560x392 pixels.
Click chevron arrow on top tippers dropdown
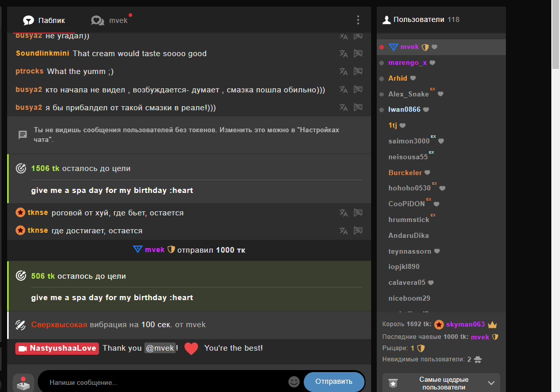click(491, 383)
